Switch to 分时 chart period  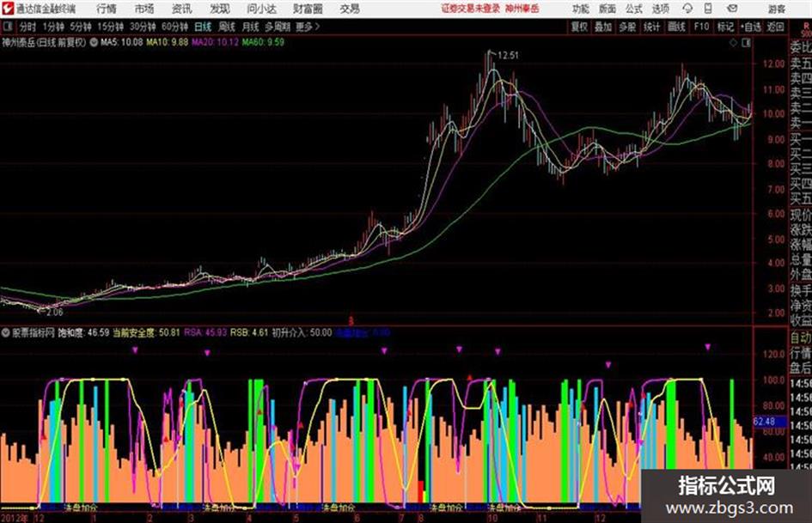point(28,27)
